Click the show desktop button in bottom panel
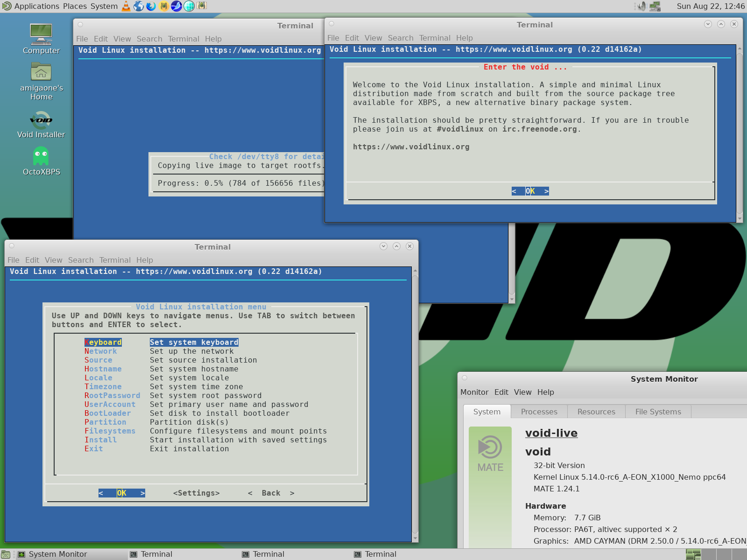Viewport: 747px width, 560px height. pyautogui.click(x=6, y=554)
